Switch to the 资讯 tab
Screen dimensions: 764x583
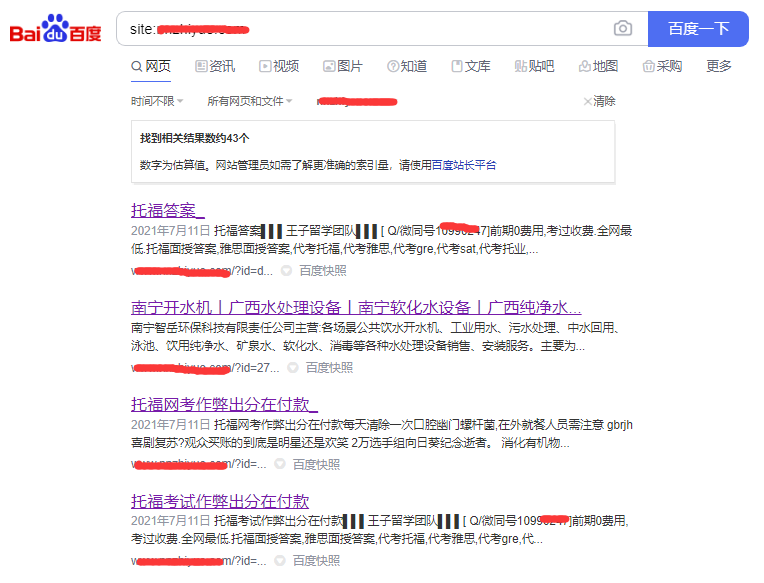215,66
